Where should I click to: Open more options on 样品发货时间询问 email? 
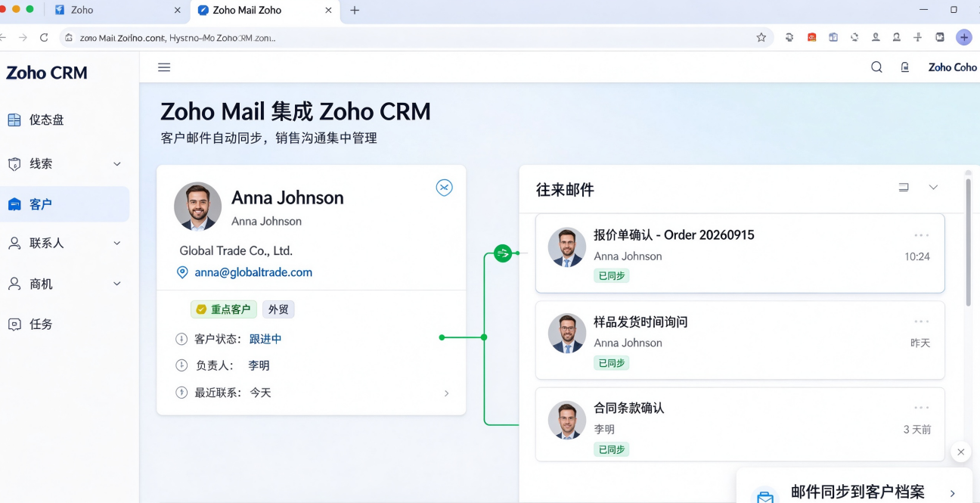coord(921,322)
